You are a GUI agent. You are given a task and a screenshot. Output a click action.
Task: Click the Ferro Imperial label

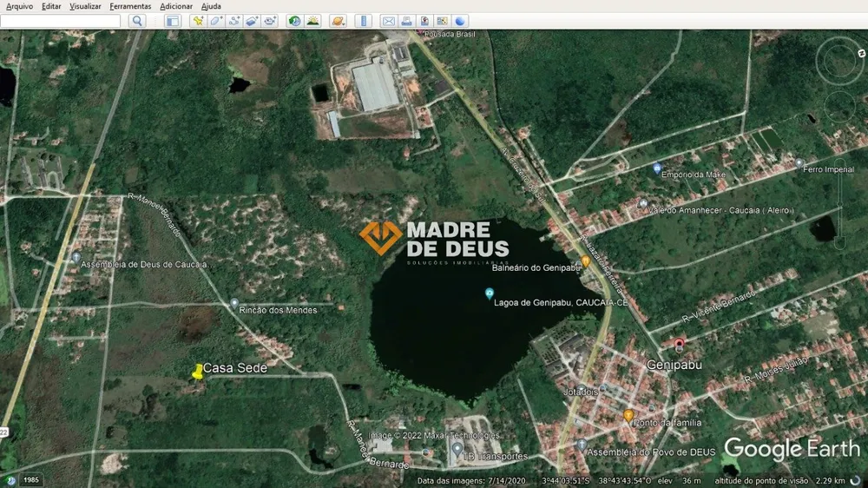(x=828, y=169)
